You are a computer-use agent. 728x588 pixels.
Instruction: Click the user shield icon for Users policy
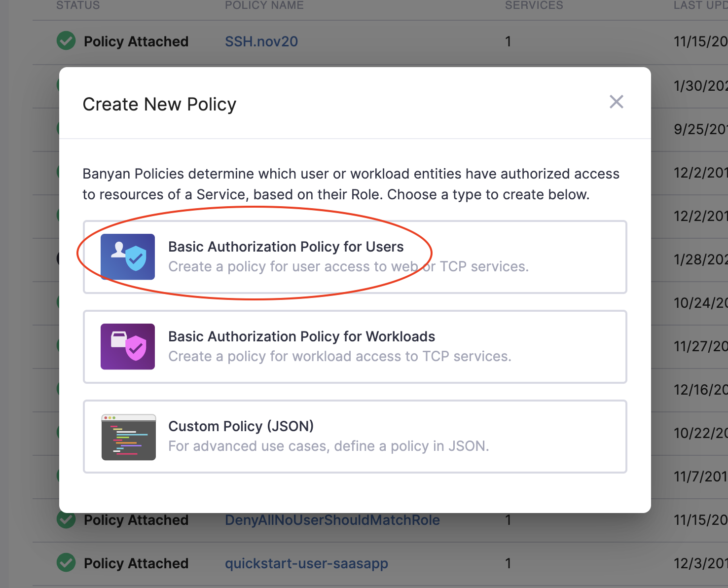(128, 257)
